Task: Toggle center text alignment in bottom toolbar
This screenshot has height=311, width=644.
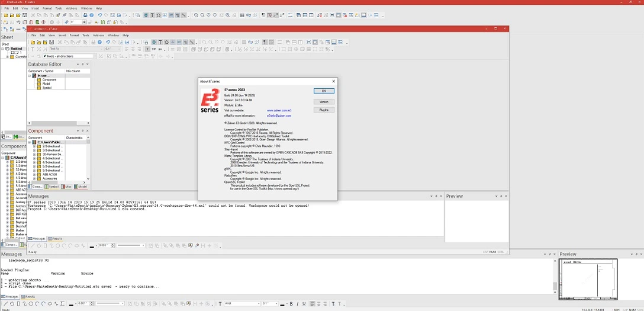Action: (x=318, y=304)
